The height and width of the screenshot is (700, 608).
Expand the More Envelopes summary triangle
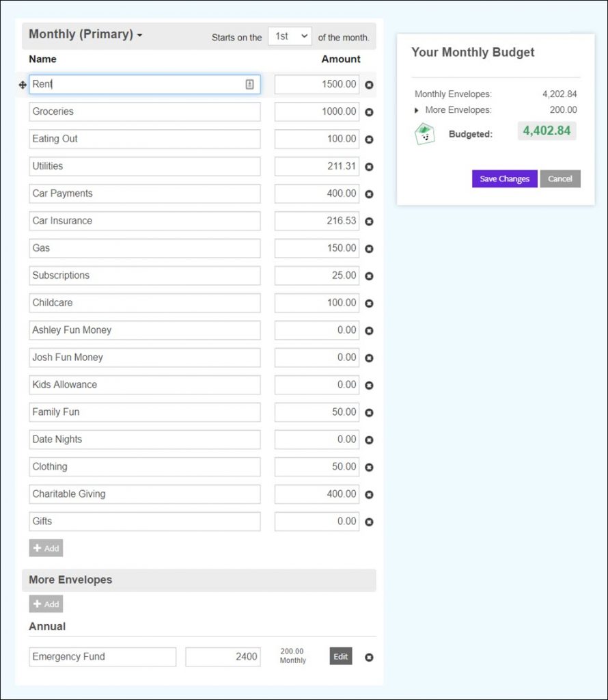point(416,110)
